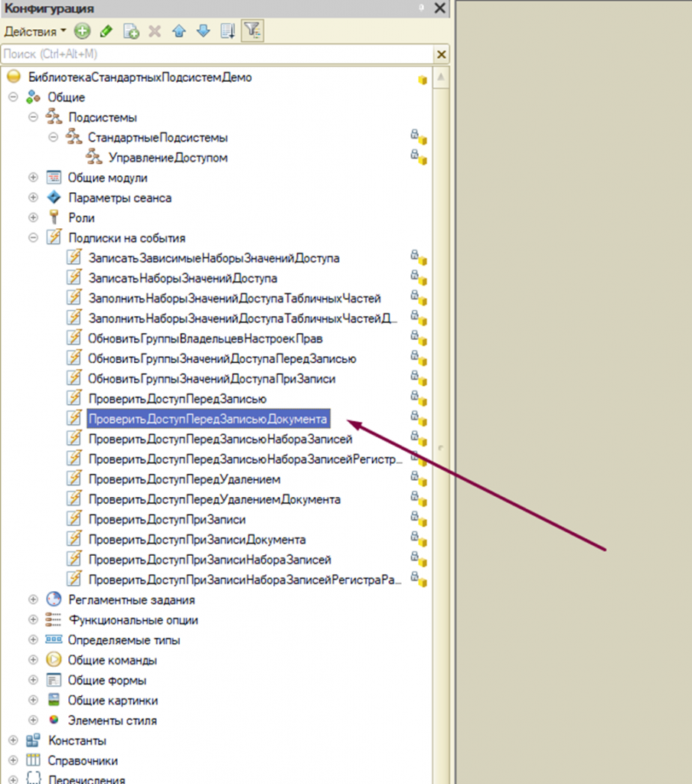The width and height of the screenshot is (692, 784).
Task: Expand the Общие картинки branch
Action: [x=34, y=700]
